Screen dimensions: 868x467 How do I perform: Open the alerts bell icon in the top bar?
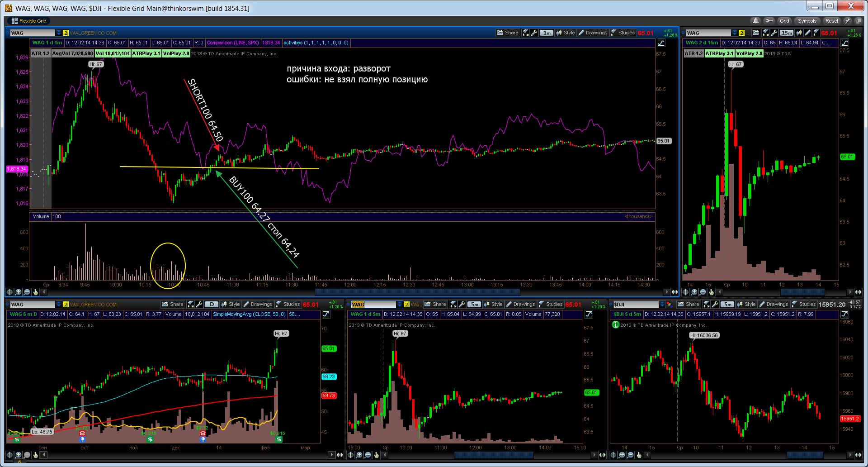click(755, 21)
